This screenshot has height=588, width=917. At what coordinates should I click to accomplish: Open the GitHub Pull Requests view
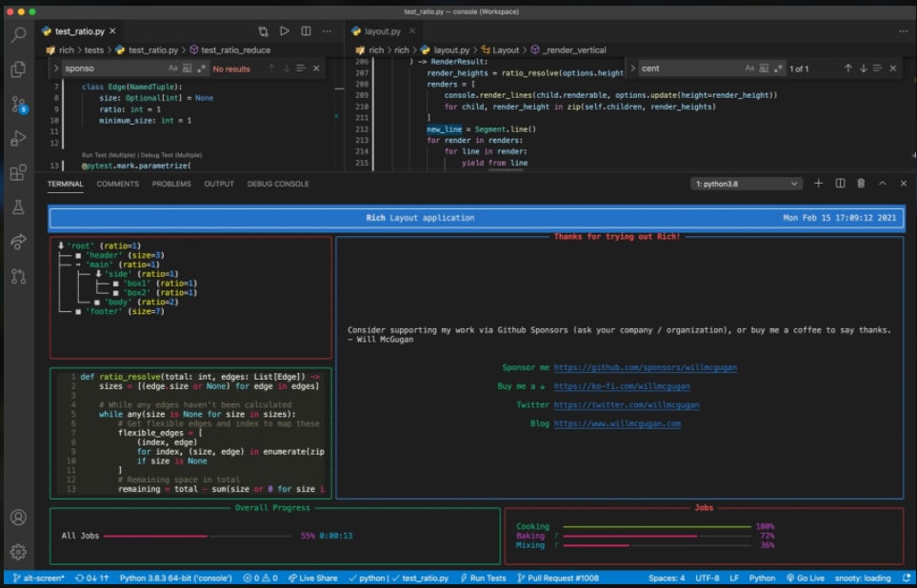[19, 276]
